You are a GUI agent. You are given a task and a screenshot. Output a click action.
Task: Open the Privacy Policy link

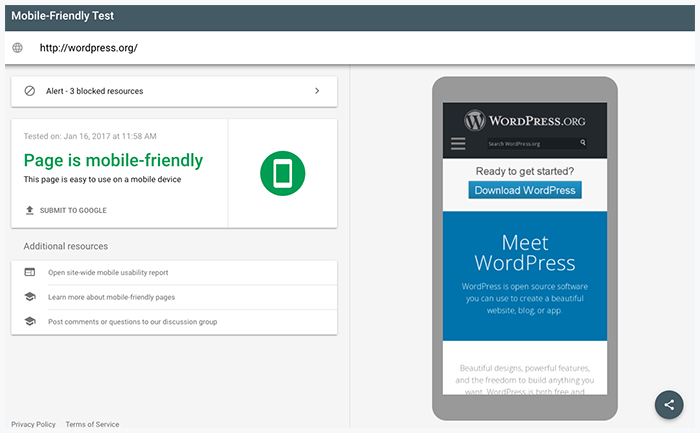click(33, 424)
